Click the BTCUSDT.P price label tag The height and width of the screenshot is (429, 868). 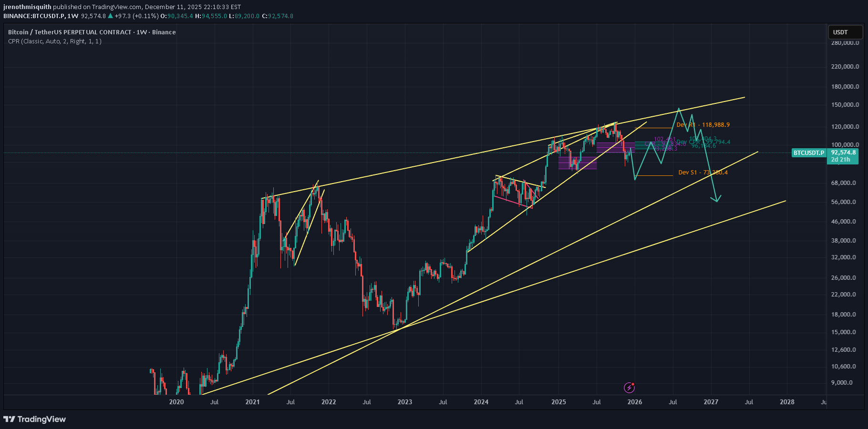[x=808, y=153]
